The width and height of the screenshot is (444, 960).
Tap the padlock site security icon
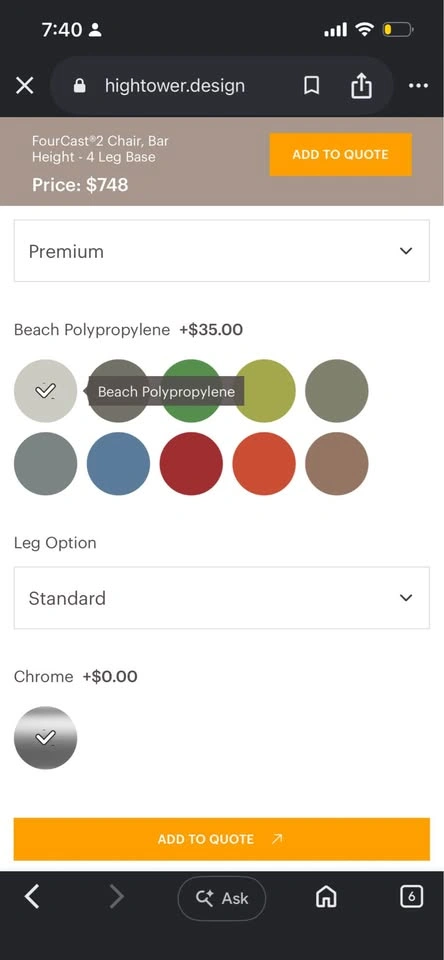(80, 86)
